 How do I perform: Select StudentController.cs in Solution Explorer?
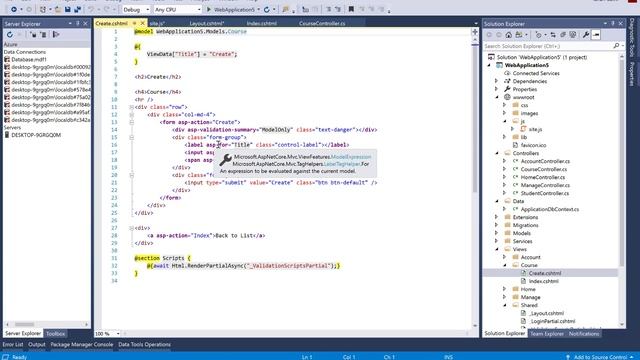pyautogui.click(x=544, y=193)
